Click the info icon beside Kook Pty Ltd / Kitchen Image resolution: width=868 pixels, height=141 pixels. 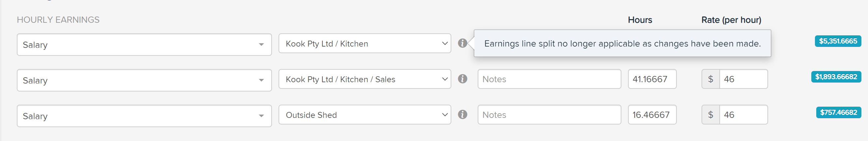tap(462, 43)
